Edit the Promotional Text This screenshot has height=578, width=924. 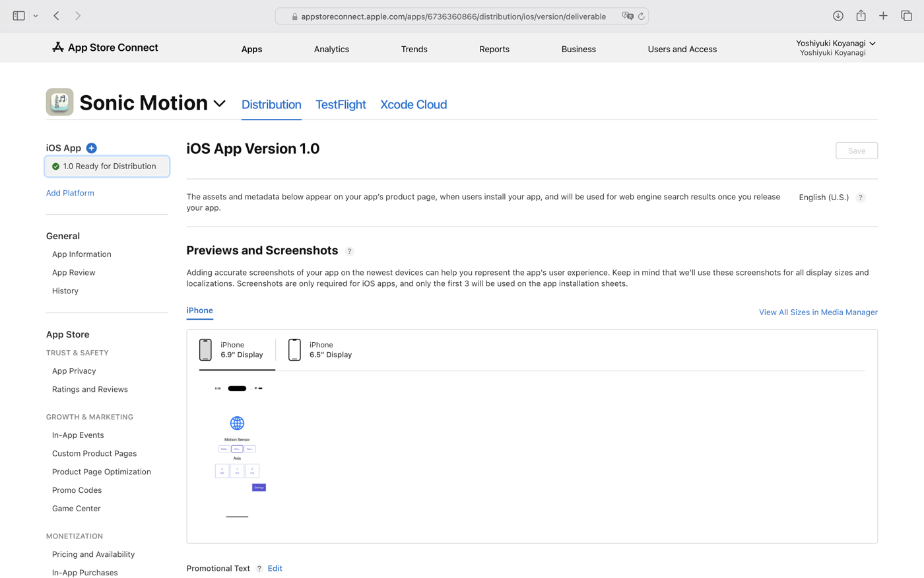click(x=275, y=568)
